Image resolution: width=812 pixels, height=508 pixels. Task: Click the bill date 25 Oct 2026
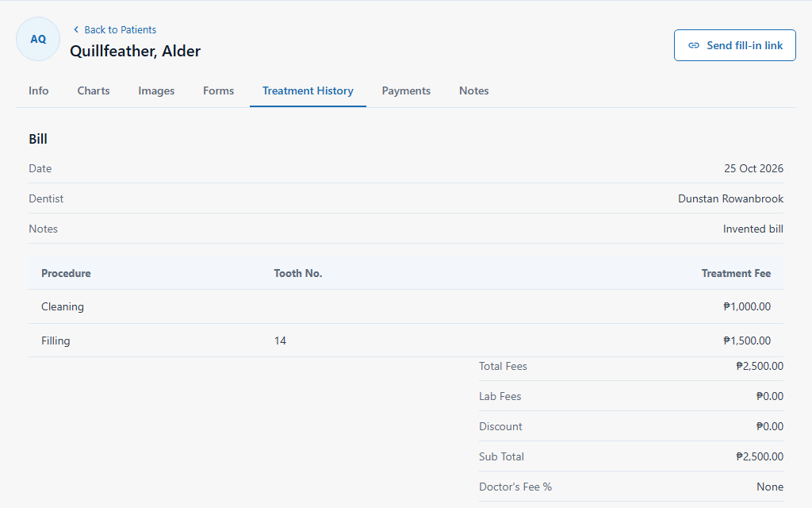[x=753, y=168]
